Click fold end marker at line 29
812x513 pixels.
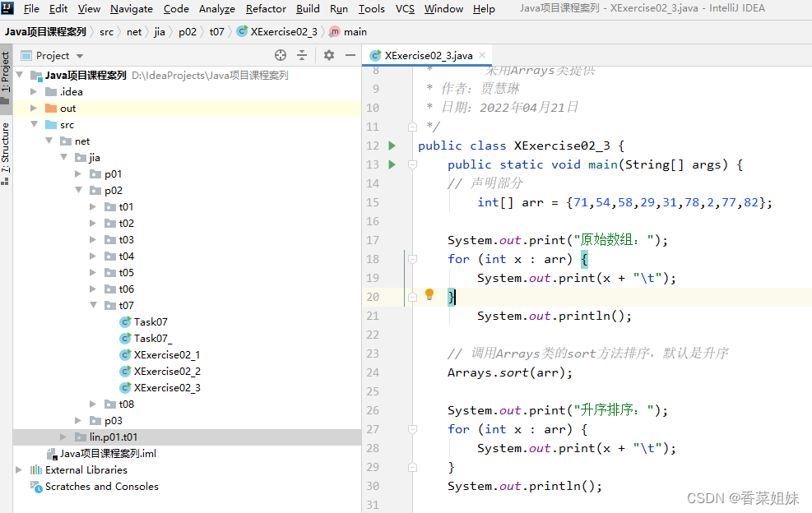413,468
